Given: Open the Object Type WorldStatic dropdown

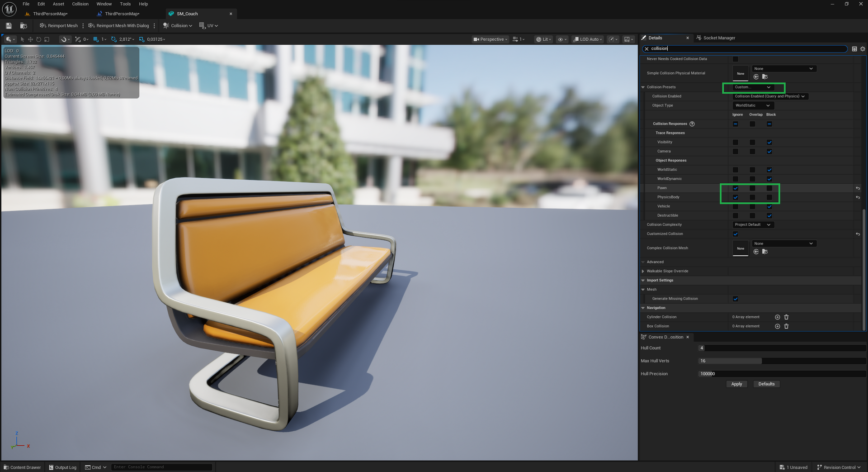Looking at the screenshot, I should [x=753, y=105].
